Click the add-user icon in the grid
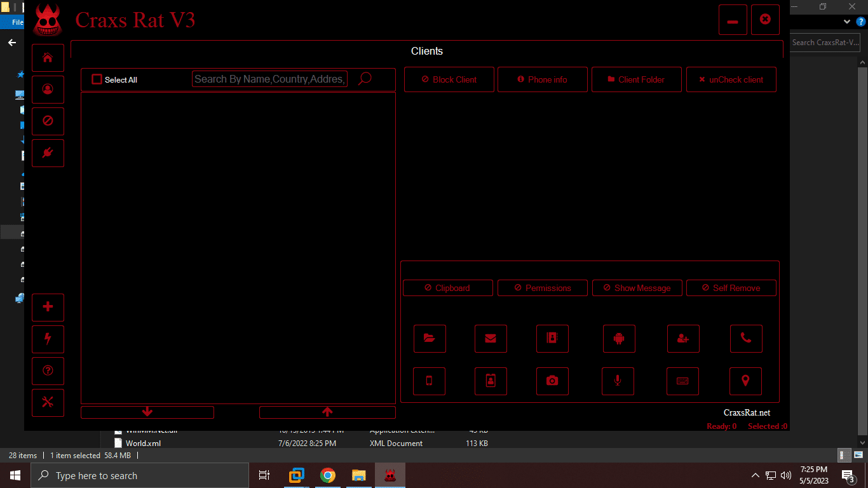868x488 pixels. 683,339
